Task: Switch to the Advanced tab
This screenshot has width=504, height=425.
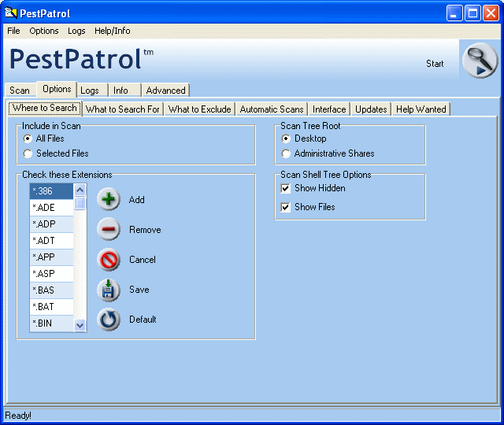Action: coord(166,91)
